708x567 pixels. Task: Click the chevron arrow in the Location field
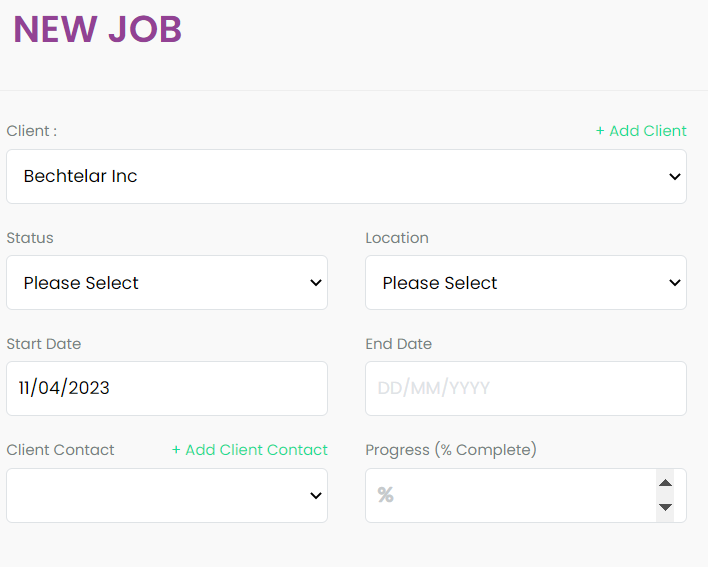coord(675,283)
